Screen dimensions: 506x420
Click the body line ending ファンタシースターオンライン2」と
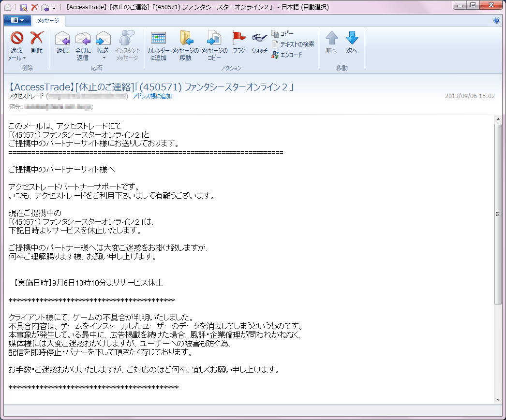point(79,135)
